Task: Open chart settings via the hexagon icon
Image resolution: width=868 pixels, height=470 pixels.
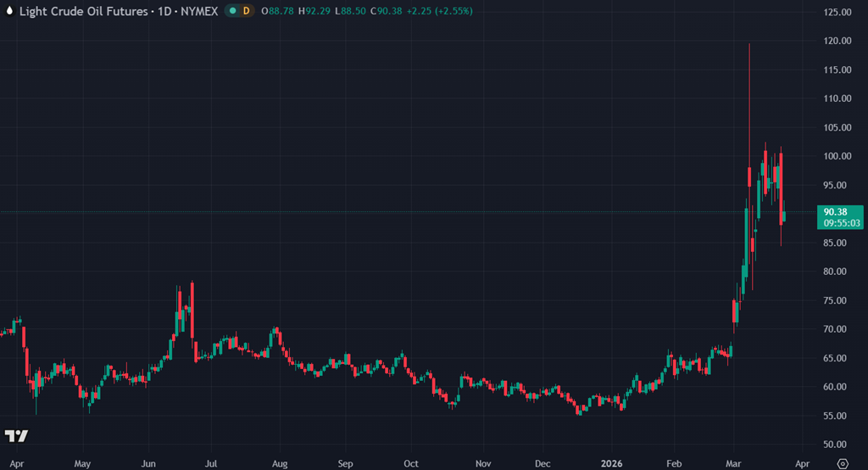Action: coord(842,463)
